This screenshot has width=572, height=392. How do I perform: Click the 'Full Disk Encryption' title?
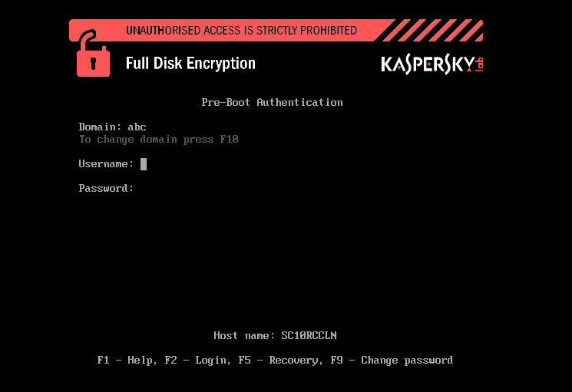190,64
